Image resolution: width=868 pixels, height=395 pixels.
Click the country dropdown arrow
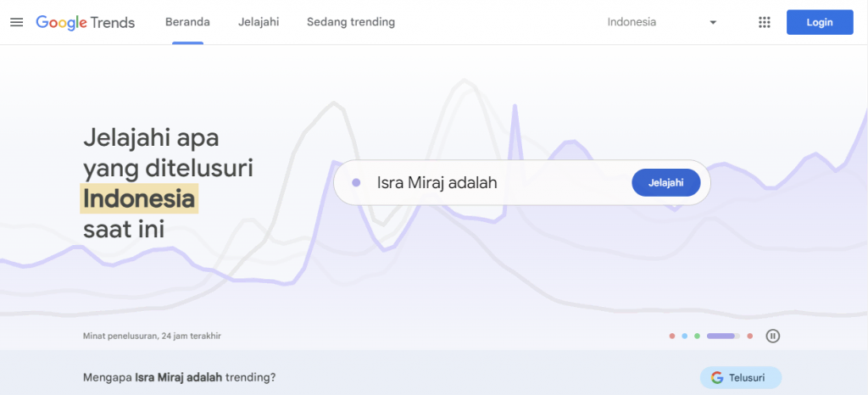pos(713,22)
